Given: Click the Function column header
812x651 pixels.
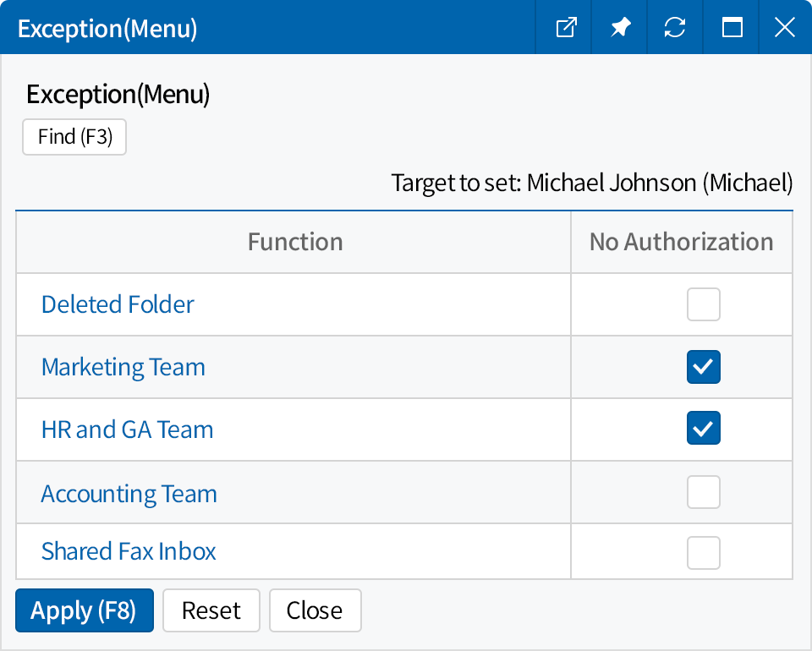Looking at the screenshot, I should click(x=294, y=242).
